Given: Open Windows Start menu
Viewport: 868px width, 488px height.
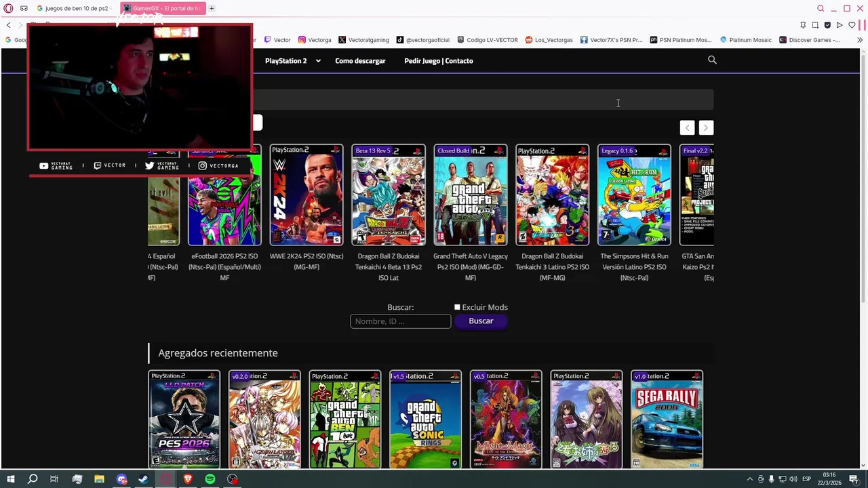Looking at the screenshot, I should point(10,479).
